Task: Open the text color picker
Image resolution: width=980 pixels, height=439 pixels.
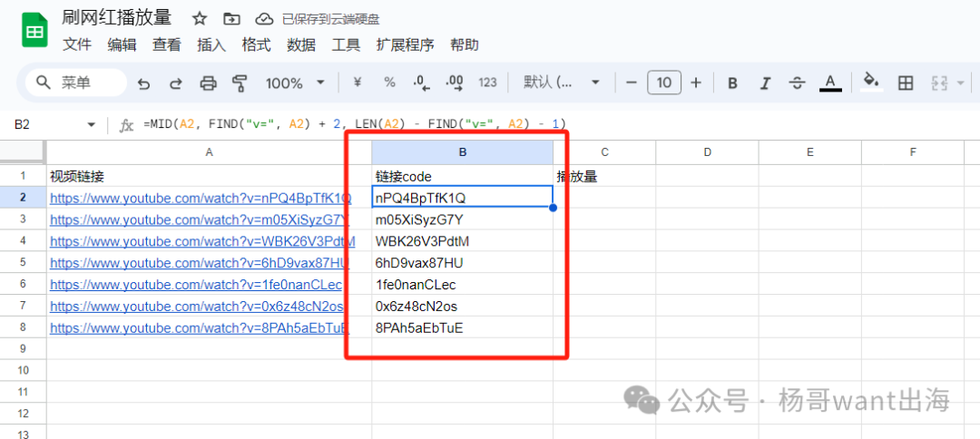Action: tap(830, 83)
